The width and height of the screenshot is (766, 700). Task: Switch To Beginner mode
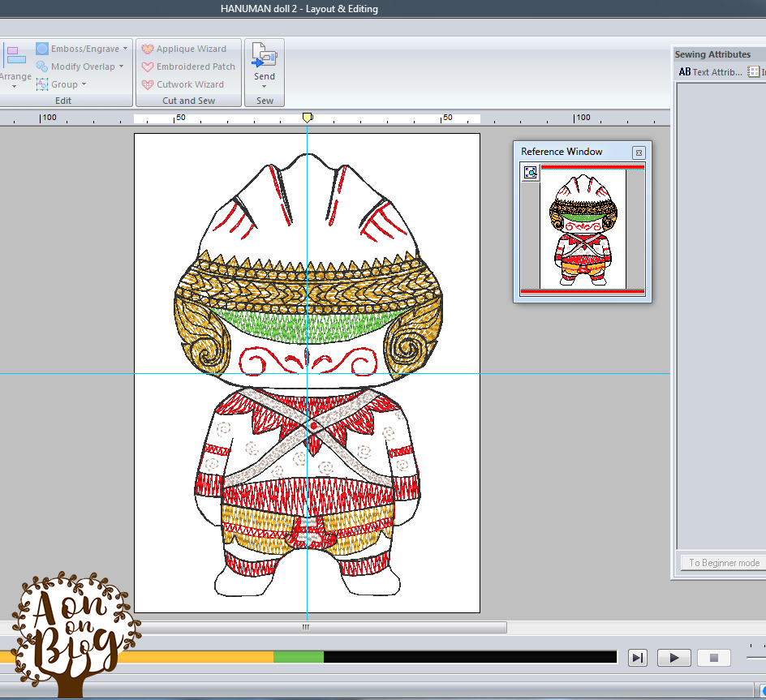(x=724, y=563)
